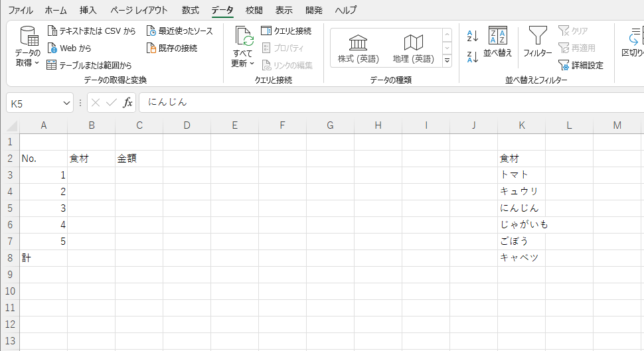This screenshot has width=644, height=351.
Task: Select cell K5 にんじん
Action: coord(522,208)
